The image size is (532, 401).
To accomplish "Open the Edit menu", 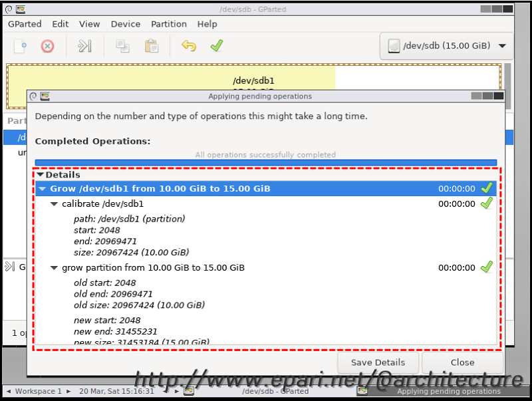I will click(61, 24).
